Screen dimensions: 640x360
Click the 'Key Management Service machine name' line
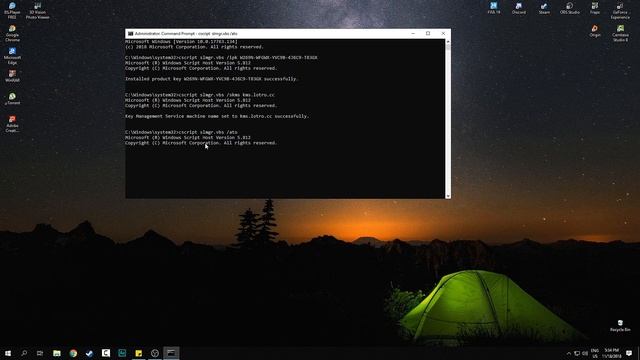pos(217,116)
